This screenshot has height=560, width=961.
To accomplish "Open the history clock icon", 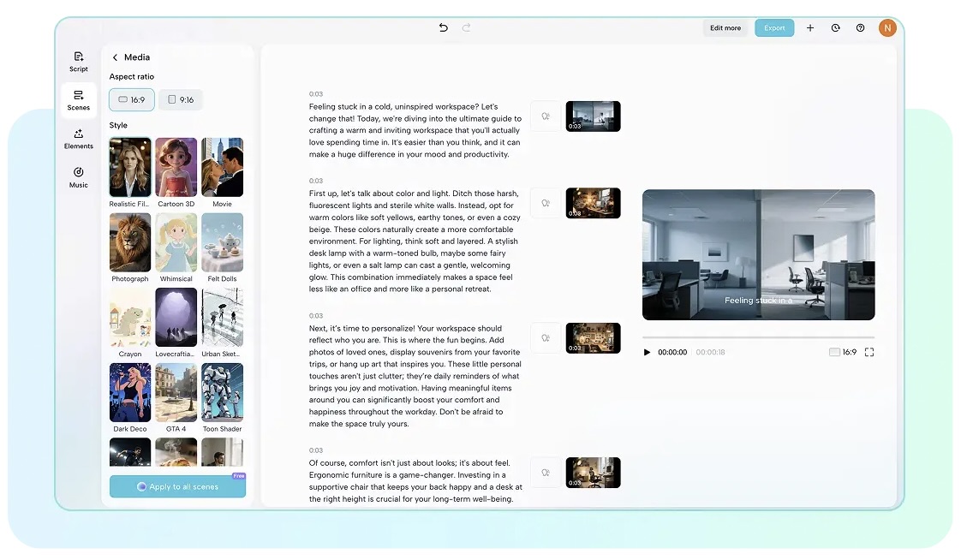I will click(835, 28).
